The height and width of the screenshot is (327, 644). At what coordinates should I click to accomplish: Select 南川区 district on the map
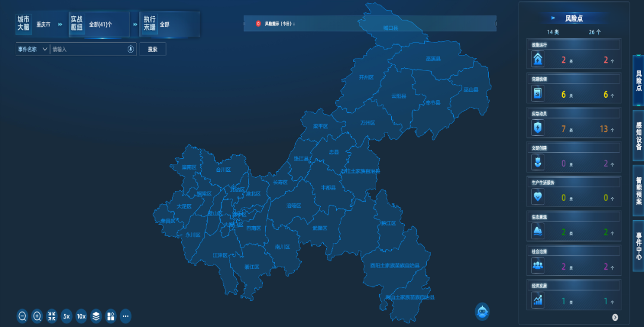pos(283,247)
